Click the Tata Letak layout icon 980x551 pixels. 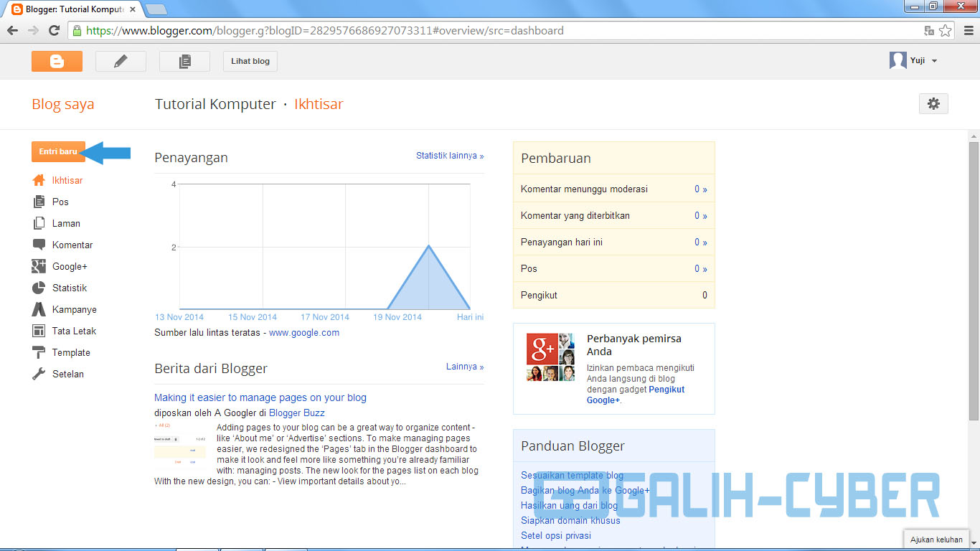[39, 331]
